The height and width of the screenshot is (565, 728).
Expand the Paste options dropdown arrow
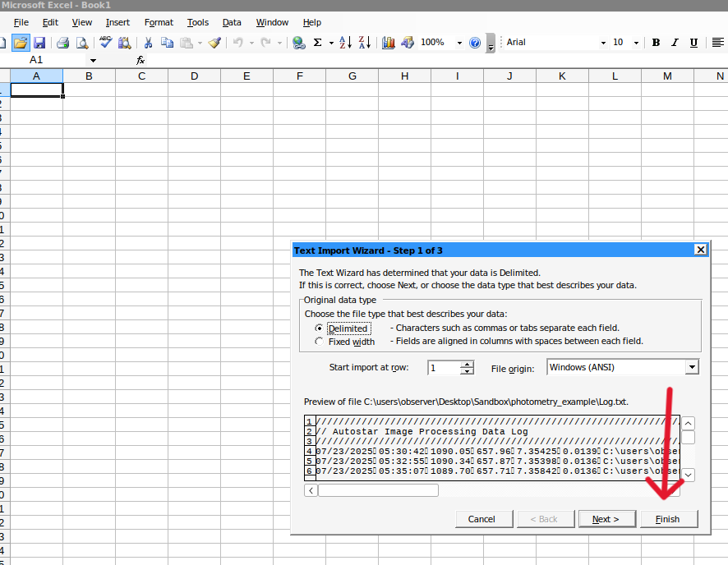[200, 43]
